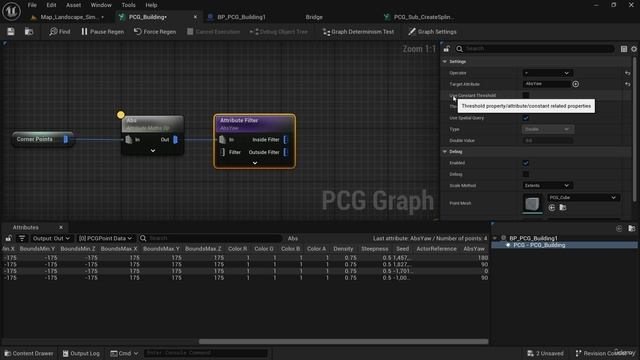Open the Window menu

[x=101, y=5]
